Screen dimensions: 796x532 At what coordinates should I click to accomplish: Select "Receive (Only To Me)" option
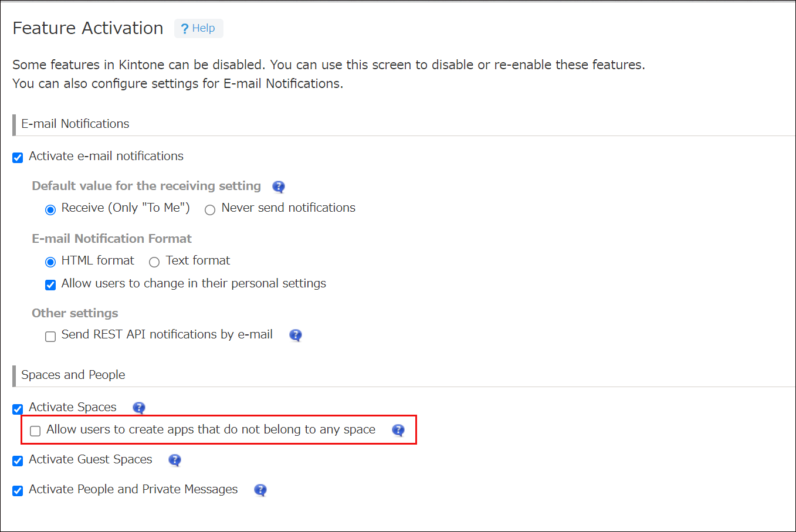pos(50,209)
